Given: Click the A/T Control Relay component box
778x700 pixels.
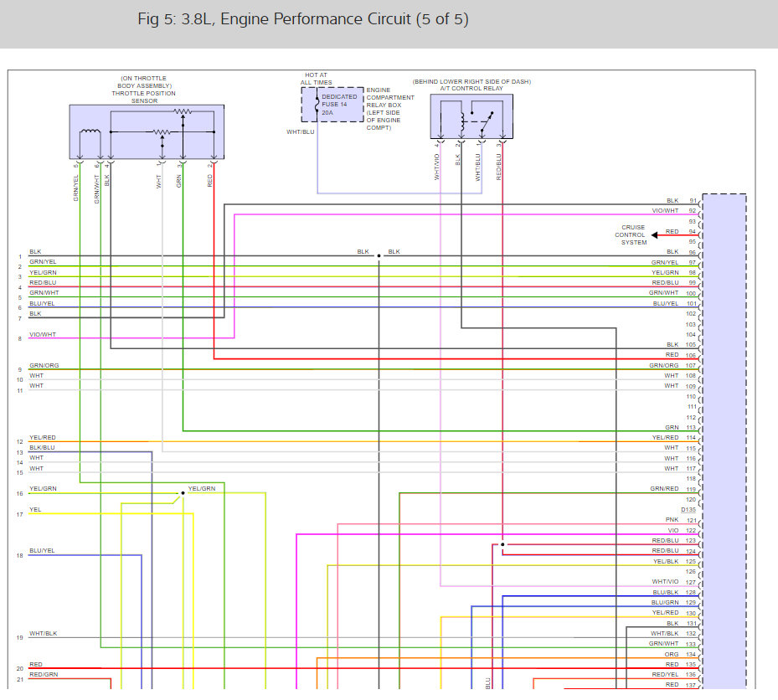Looking at the screenshot, I should click(x=471, y=116).
